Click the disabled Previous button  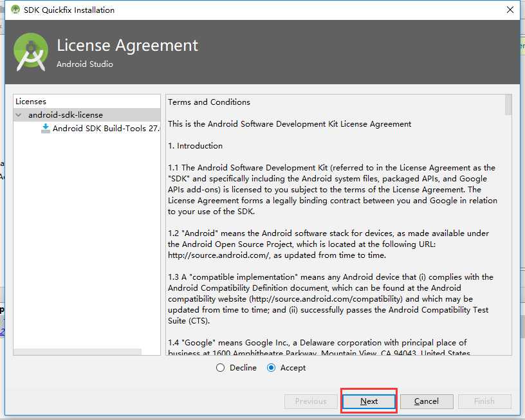311,401
